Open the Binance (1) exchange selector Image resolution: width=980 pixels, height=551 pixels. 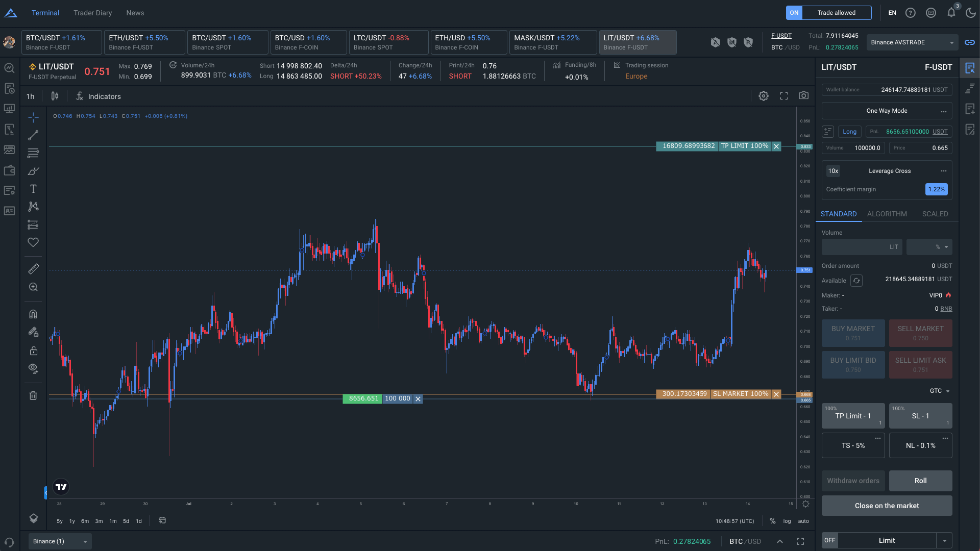point(59,541)
